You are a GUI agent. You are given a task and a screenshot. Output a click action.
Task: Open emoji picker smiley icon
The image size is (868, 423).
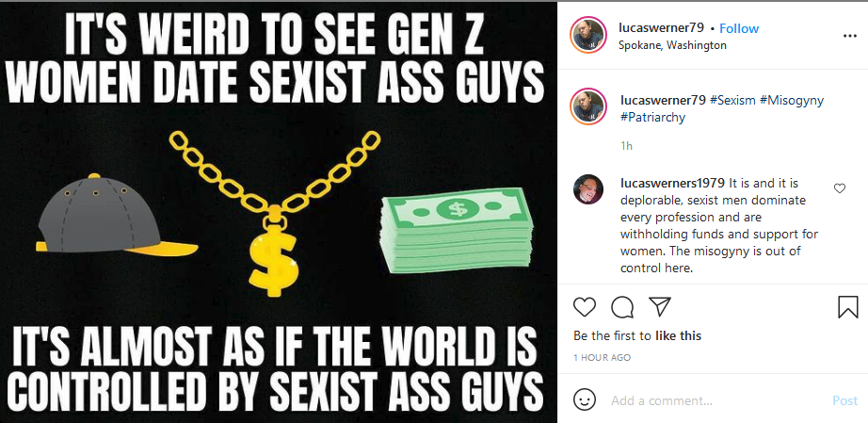click(x=584, y=399)
